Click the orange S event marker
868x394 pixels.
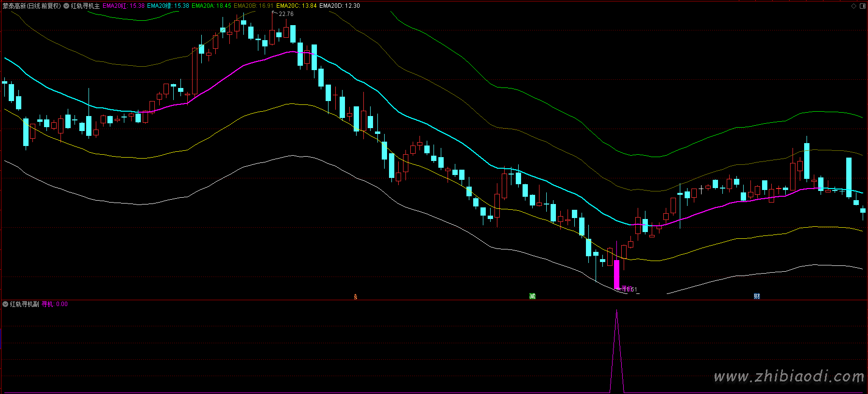(x=356, y=297)
